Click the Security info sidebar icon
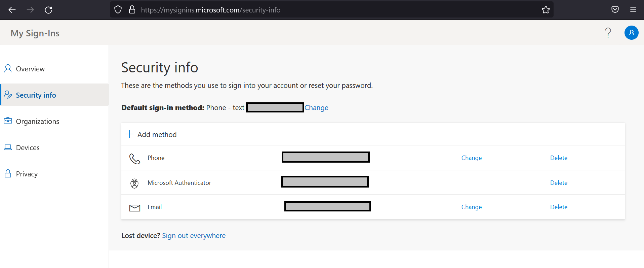The image size is (644, 268). pos(8,95)
